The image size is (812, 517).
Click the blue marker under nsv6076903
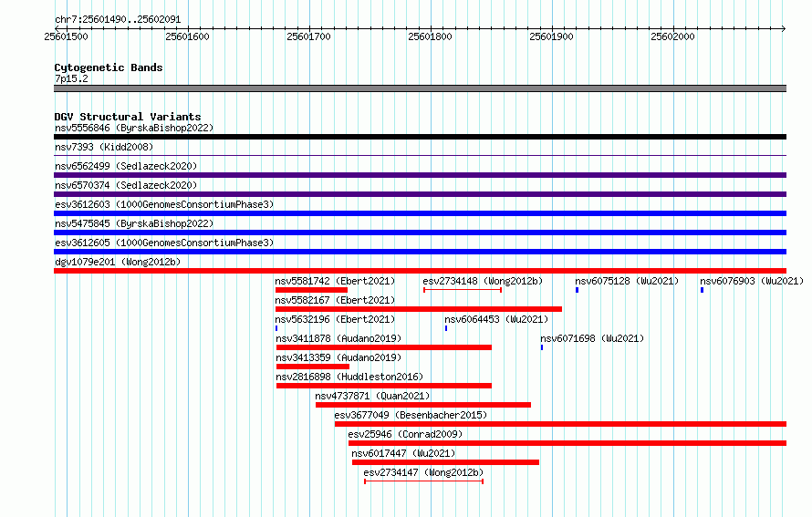click(x=703, y=290)
